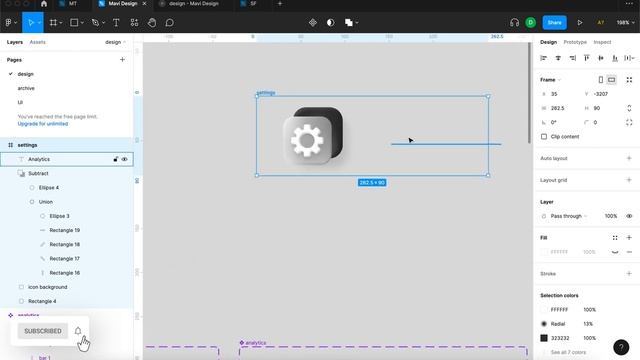Screen dimensions: 640x360
Task: Toggle constrain proportions link icon
Action: (629, 108)
